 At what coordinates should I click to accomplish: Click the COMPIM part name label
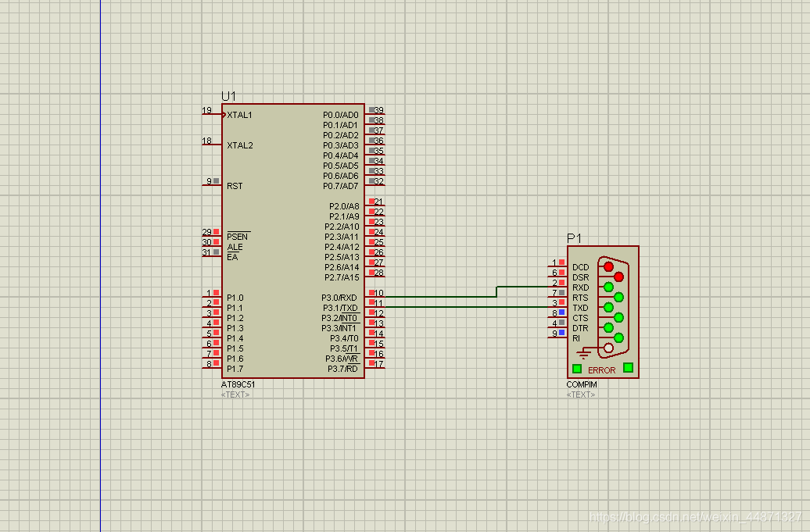click(x=582, y=384)
